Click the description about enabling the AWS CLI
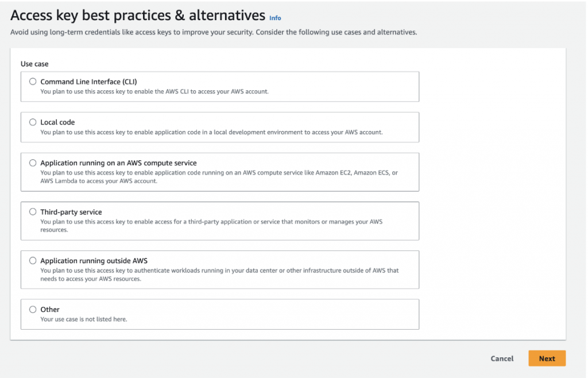This screenshot has width=588, height=378. pyautogui.click(x=154, y=91)
